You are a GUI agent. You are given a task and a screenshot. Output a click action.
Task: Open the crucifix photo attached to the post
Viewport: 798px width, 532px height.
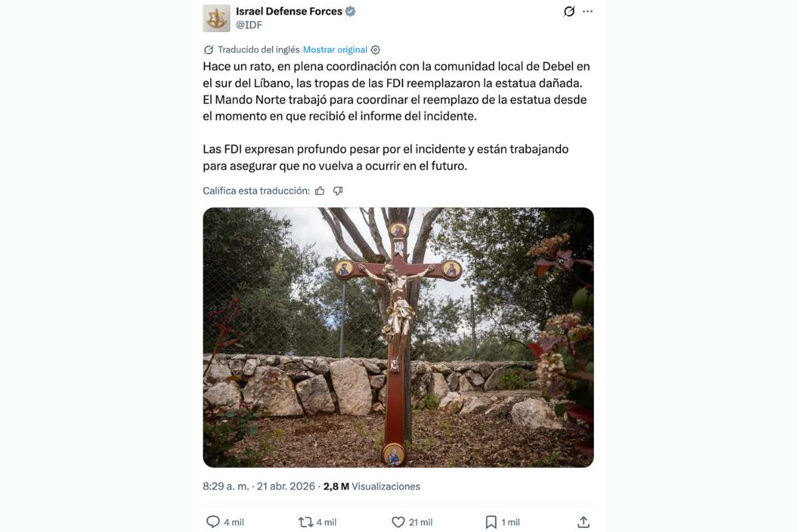[x=398, y=336]
